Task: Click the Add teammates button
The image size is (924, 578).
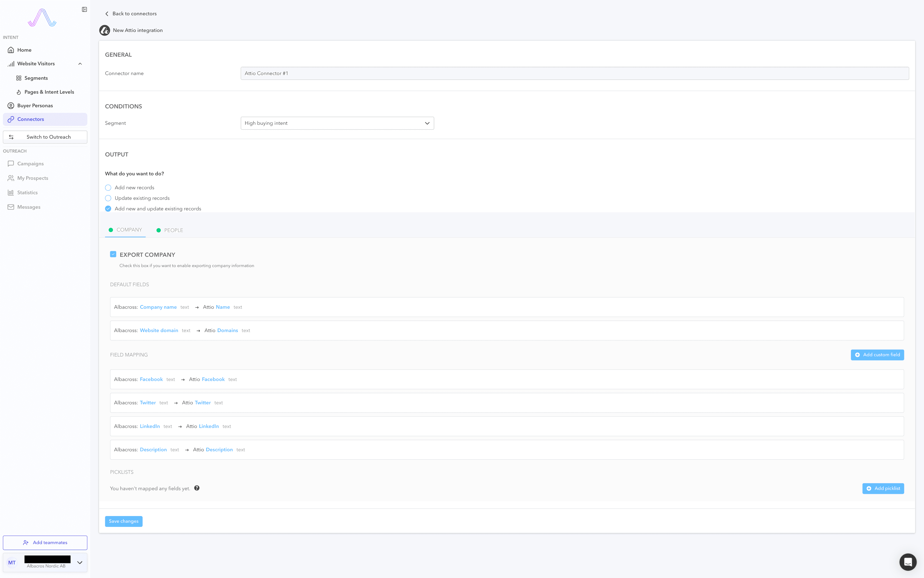Action: (45, 543)
